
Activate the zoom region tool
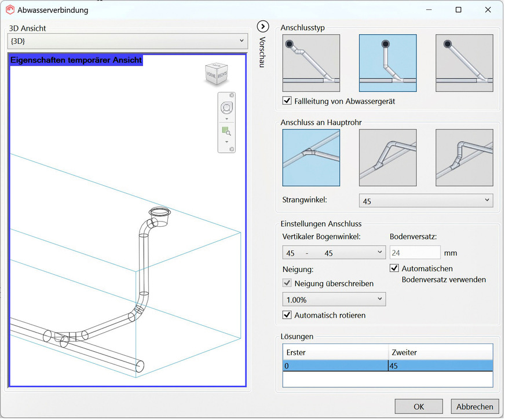(226, 132)
